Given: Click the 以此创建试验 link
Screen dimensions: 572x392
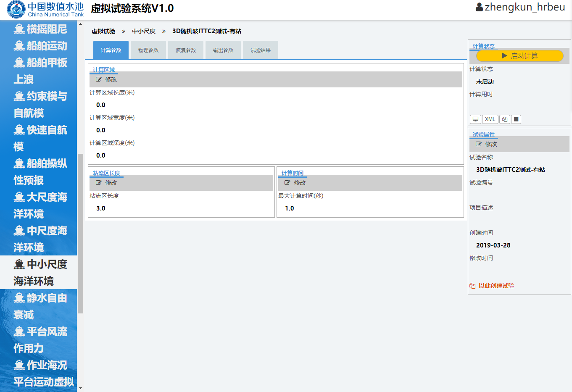Looking at the screenshot, I should (x=496, y=286).
